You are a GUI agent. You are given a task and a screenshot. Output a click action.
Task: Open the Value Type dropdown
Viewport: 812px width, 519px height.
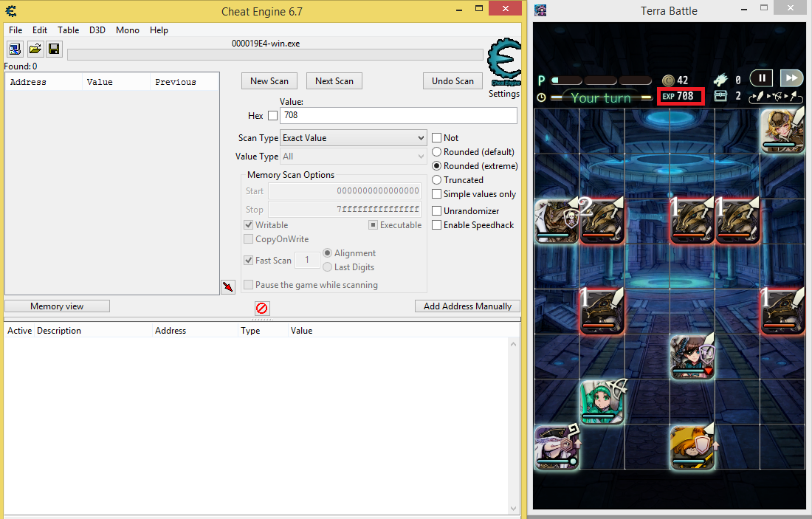(x=354, y=157)
